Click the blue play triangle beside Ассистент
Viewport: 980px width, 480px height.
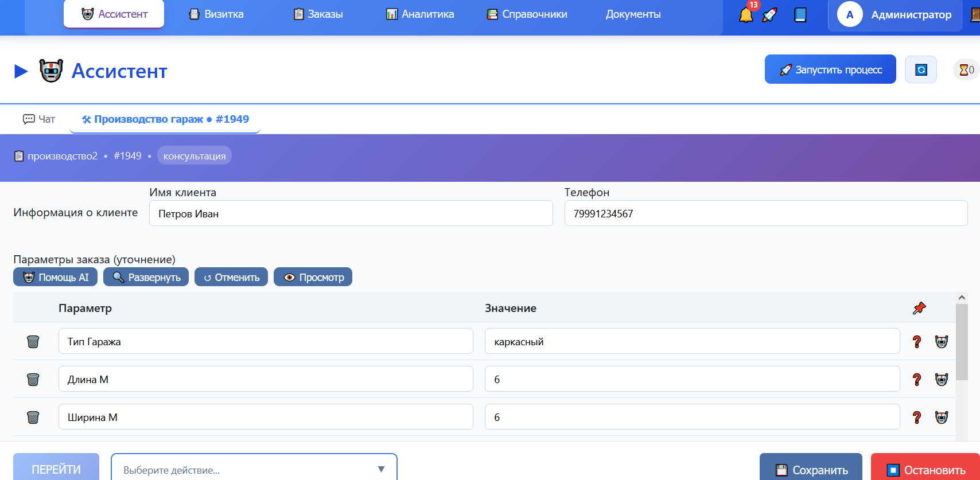[x=21, y=71]
